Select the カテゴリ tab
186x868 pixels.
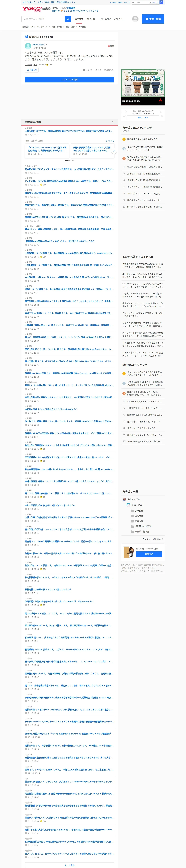pyautogui.click(x=79, y=19)
